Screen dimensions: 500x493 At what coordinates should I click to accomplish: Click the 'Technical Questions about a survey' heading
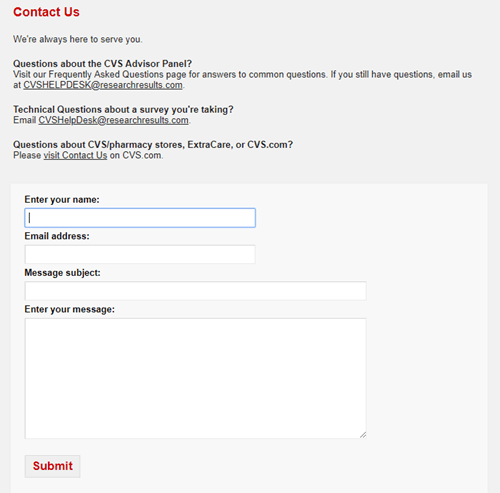click(123, 109)
